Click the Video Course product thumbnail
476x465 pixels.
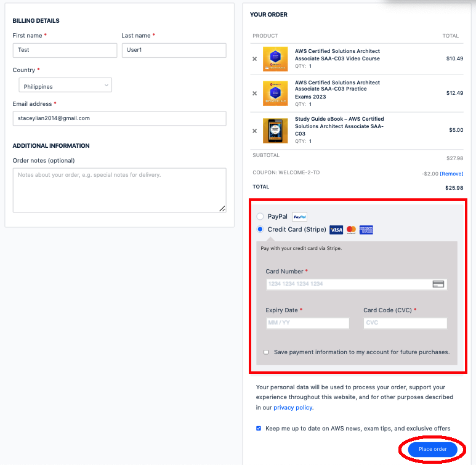275,59
